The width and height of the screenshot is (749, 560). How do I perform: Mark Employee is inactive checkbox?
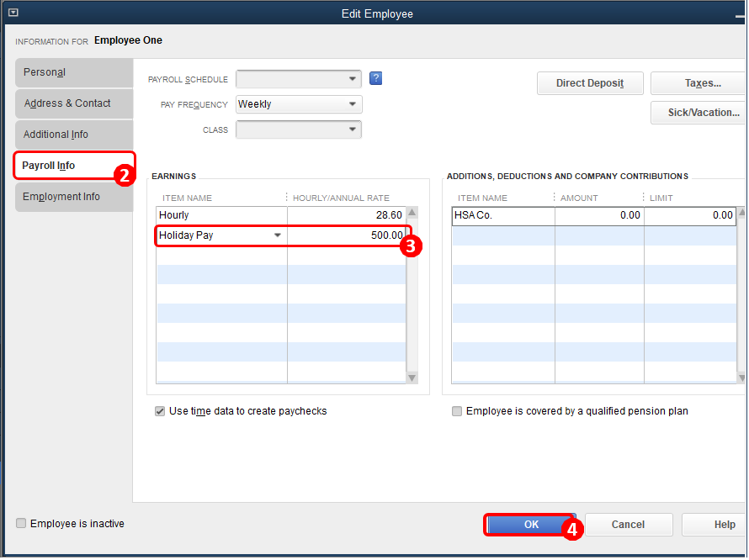point(21,524)
